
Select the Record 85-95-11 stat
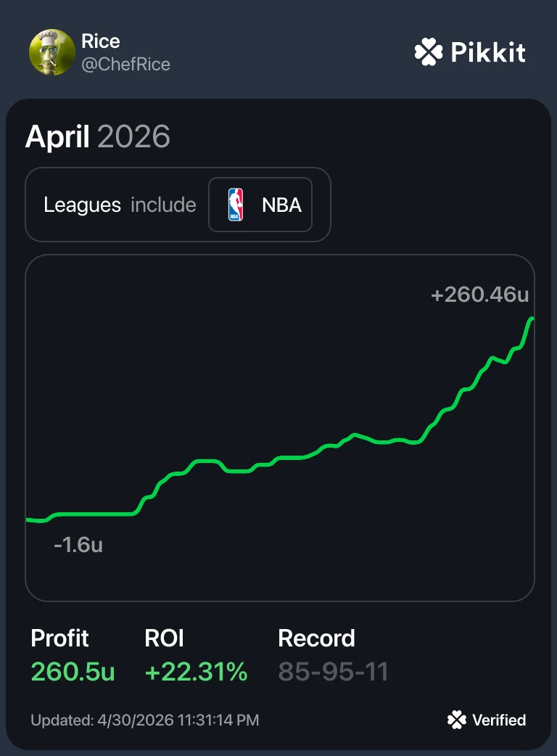(334, 655)
